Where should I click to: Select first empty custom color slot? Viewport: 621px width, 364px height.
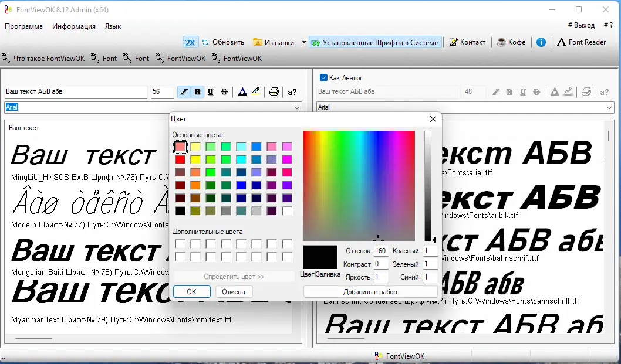tap(180, 244)
